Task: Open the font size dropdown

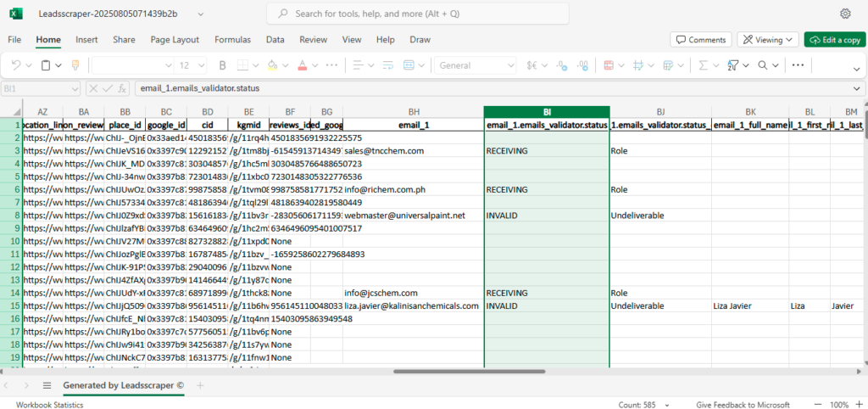Action: [192, 65]
